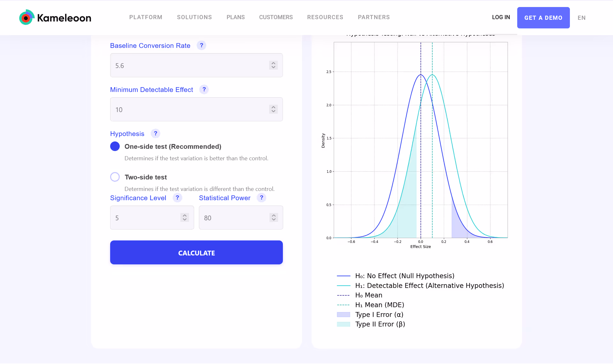Click the Kameleoon logo
The image size is (613, 364).
(x=55, y=17)
